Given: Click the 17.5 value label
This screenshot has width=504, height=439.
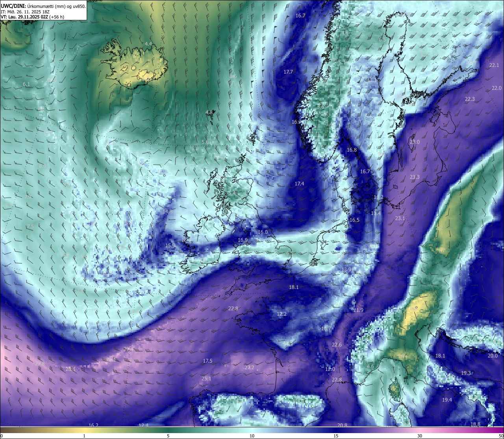Looking at the screenshot, I should click(x=208, y=361).
